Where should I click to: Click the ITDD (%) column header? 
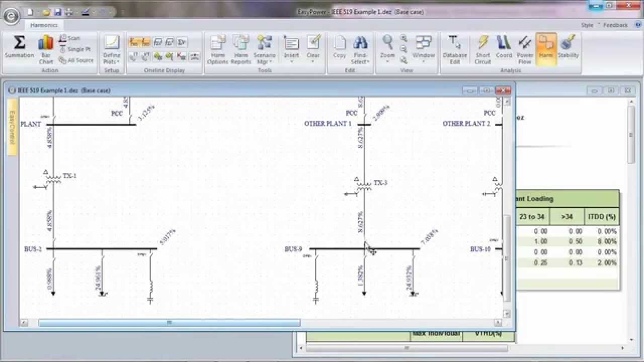click(x=602, y=217)
